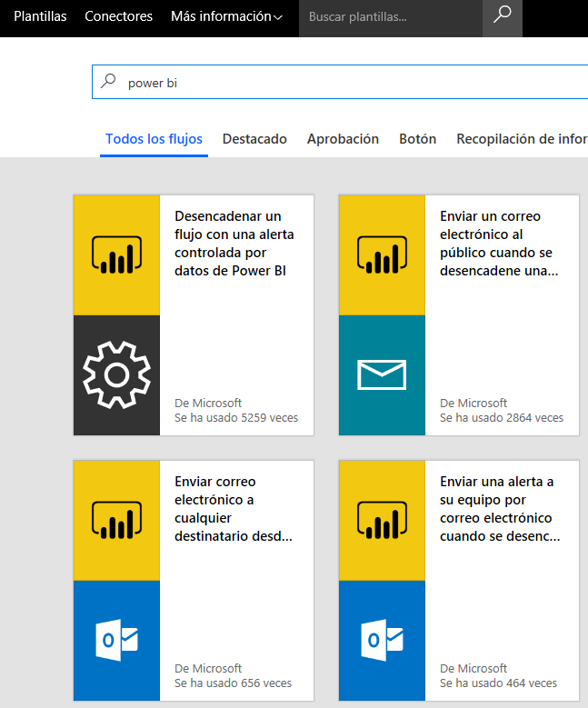This screenshot has height=708, width=588.
Task: Click 'Se ha usado 2864 veces' text
Action: 502,418
